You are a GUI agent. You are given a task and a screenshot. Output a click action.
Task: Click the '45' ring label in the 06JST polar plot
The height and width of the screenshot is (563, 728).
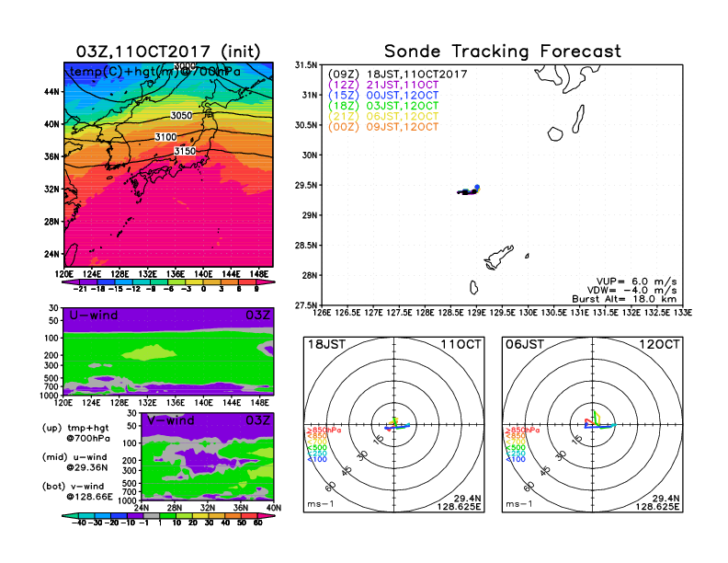tap(545, 470)
